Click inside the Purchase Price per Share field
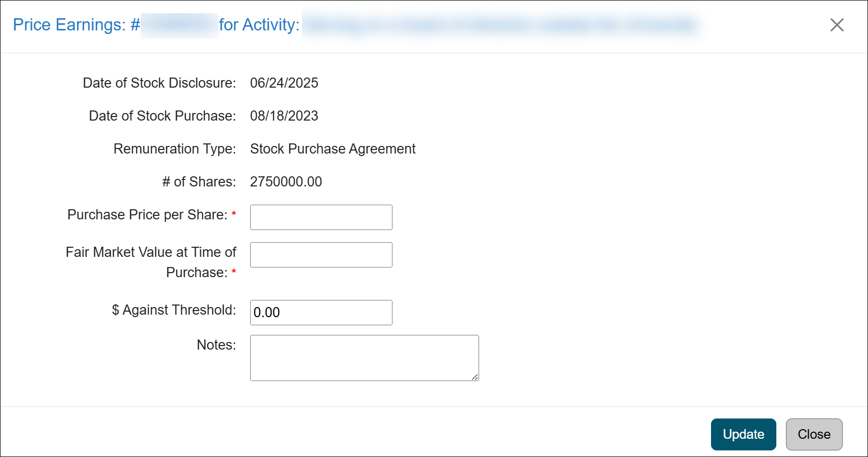Screen dimensions: 868x457 [321, 217]
